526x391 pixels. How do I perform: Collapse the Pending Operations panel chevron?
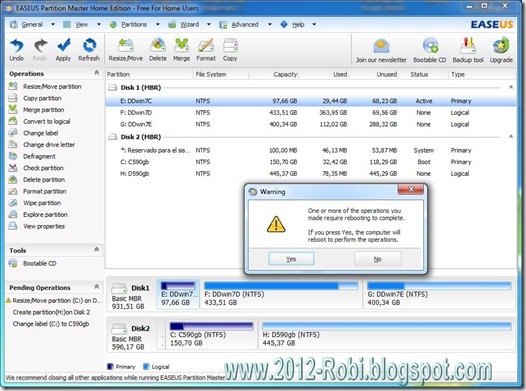click(x=97, y=287)
